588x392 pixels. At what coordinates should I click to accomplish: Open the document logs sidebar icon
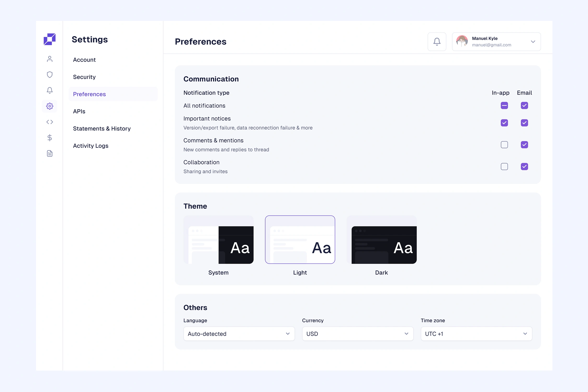point(49,153)
